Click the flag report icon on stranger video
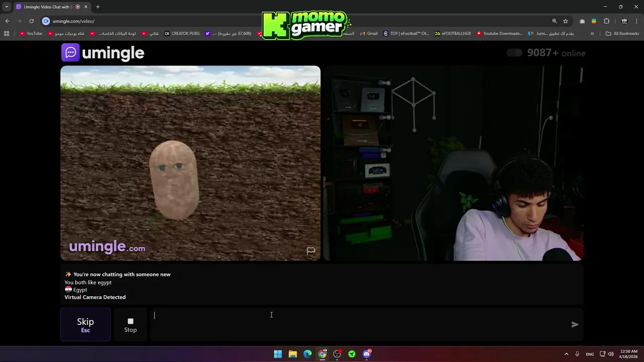The height and width of the screenshot is (362, 644). [x=311, y=251]
